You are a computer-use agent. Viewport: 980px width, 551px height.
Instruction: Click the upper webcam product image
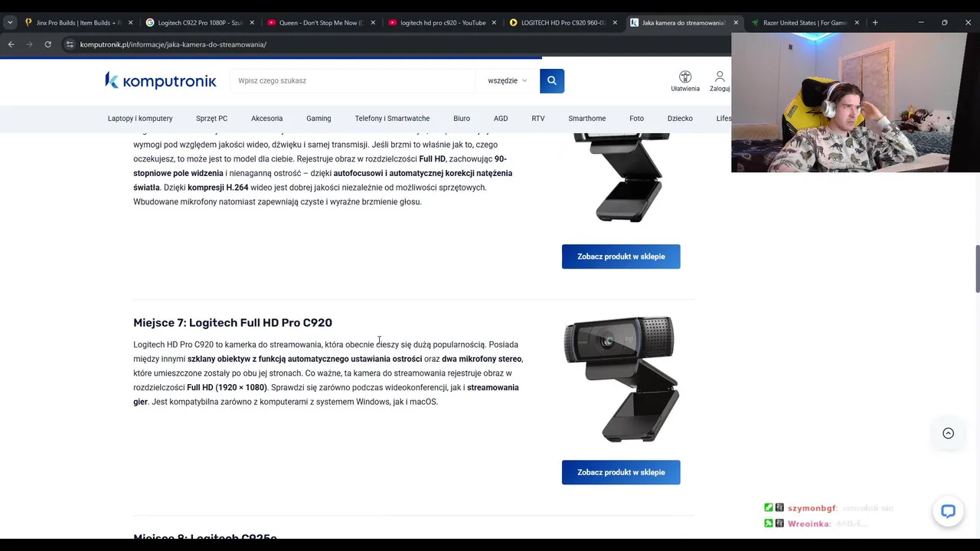tap(621, 178)
